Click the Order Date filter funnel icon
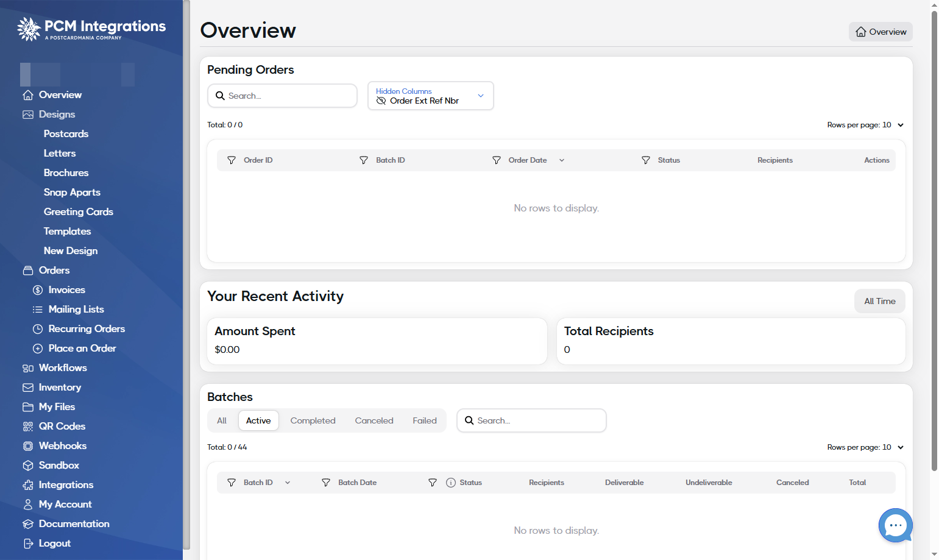The width and height of the screenshot is (939, 560). [x=497, y=160]
